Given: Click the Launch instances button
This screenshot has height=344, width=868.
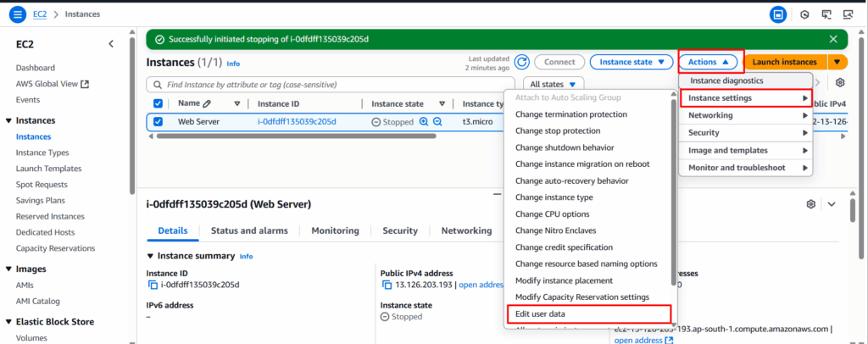Looking at the screenshot, I should pyautogui.click(x=784, y=62).
